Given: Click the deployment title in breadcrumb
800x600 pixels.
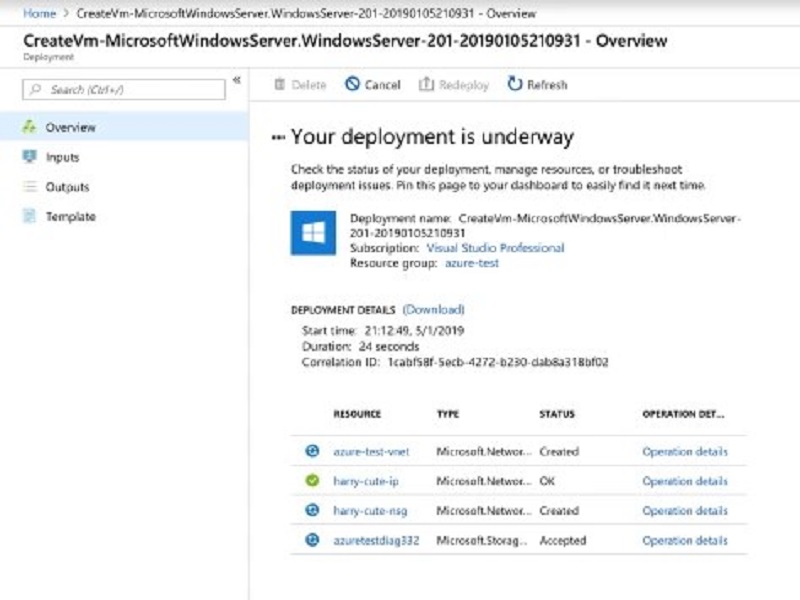Looking at the screenshot, I should pos(306,13).
